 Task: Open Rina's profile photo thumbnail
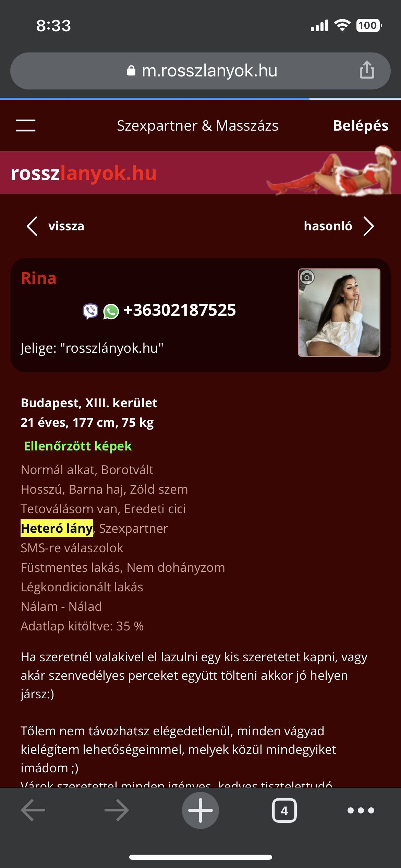coord(339,313)
